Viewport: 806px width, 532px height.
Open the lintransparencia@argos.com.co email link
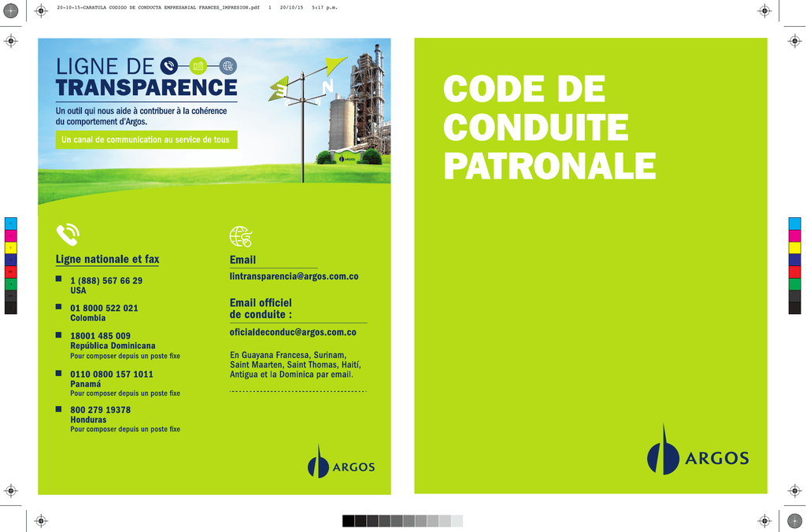point(294,276)
